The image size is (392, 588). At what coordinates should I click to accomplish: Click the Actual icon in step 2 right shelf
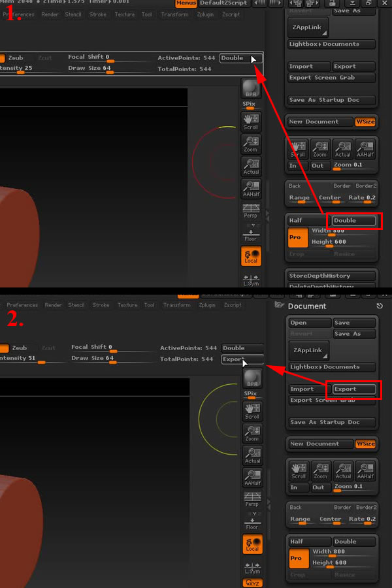[x=252, y=455]
